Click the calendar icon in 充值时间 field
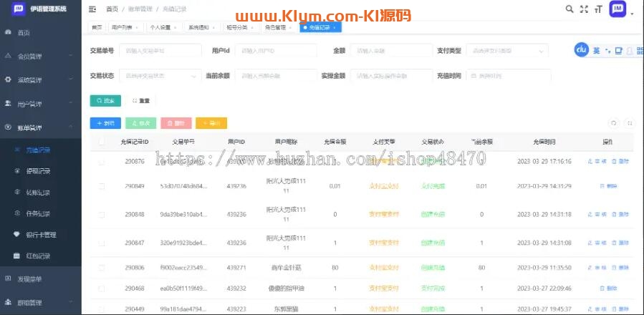 [x=473, y=76]
